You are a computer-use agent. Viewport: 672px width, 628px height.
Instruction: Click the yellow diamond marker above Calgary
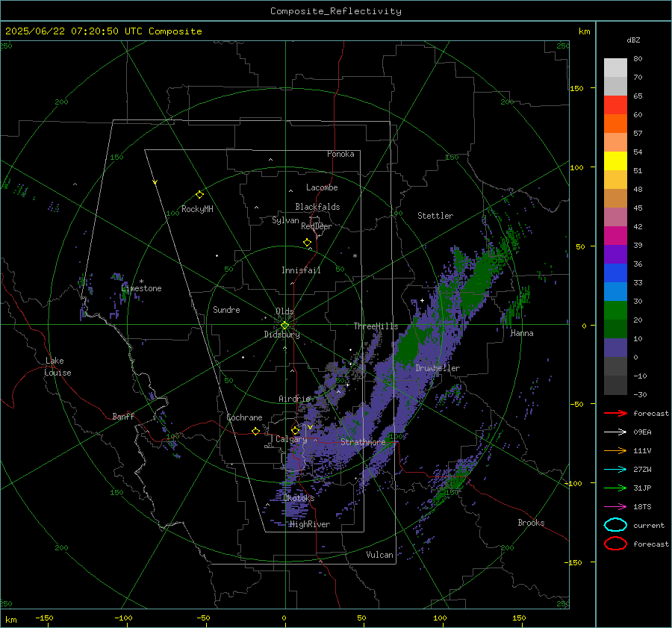[295, 430]
